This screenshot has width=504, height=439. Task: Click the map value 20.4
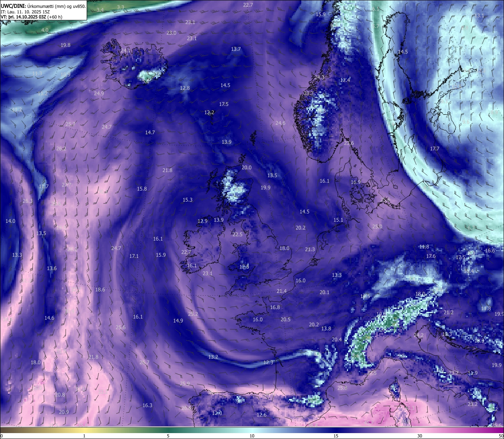click(337, 339)
